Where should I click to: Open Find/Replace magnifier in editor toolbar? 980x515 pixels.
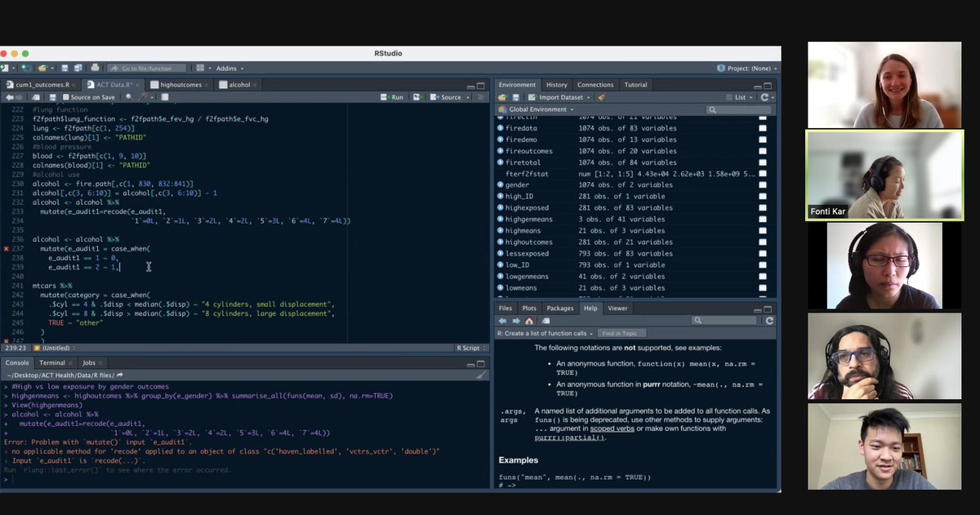coord(129,97)
